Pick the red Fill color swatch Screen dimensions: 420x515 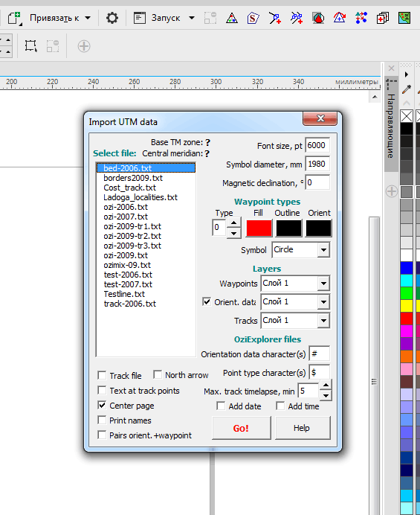point(259,228)
